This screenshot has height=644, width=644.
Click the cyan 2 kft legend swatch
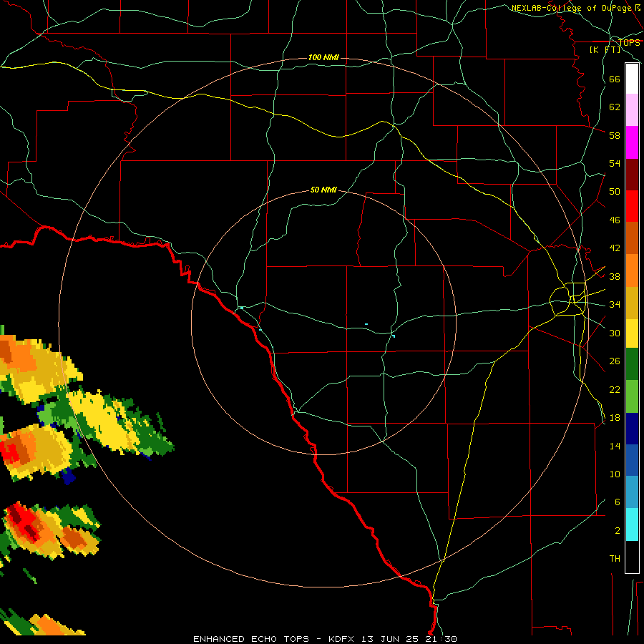click(632, 525)
